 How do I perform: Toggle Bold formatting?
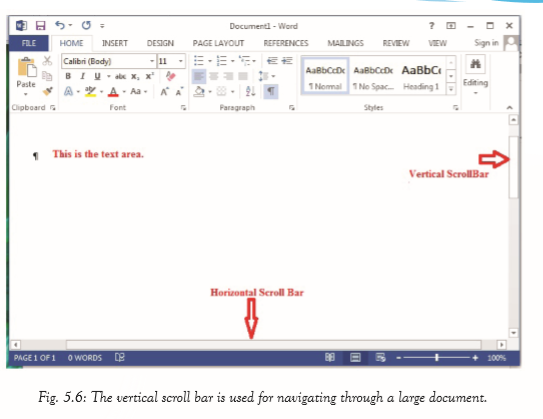click(68, 76)
